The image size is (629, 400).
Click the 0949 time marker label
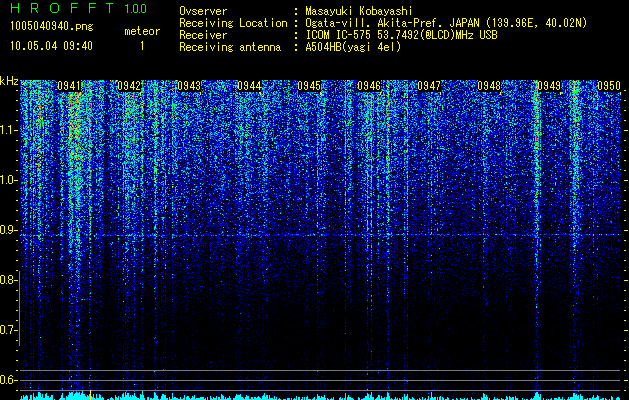(x=549, y=86)
